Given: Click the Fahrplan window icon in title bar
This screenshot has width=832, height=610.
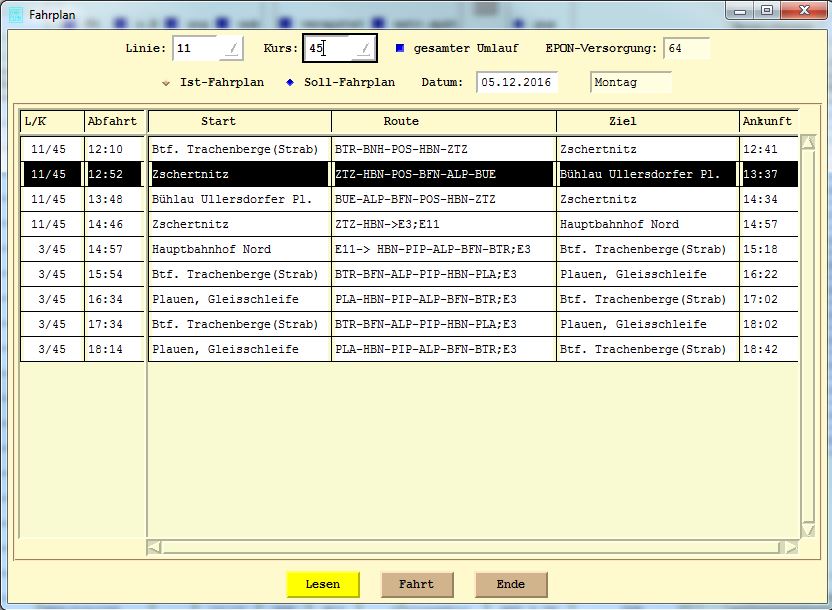Looking at the screenshot, I should pyautogui.click(x=15, y=15).
